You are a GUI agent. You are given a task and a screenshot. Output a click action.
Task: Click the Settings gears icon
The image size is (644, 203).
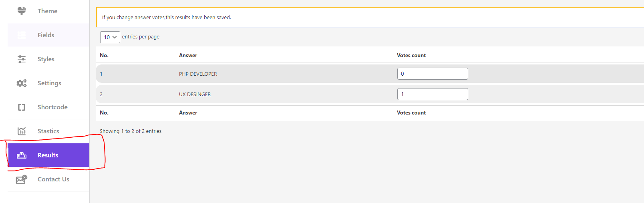pyautogui.click(x=22, y=83)
